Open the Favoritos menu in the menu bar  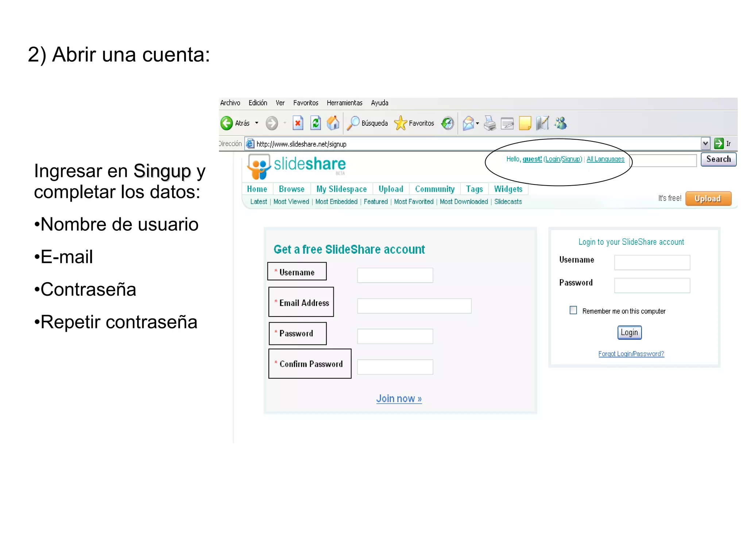306,103
